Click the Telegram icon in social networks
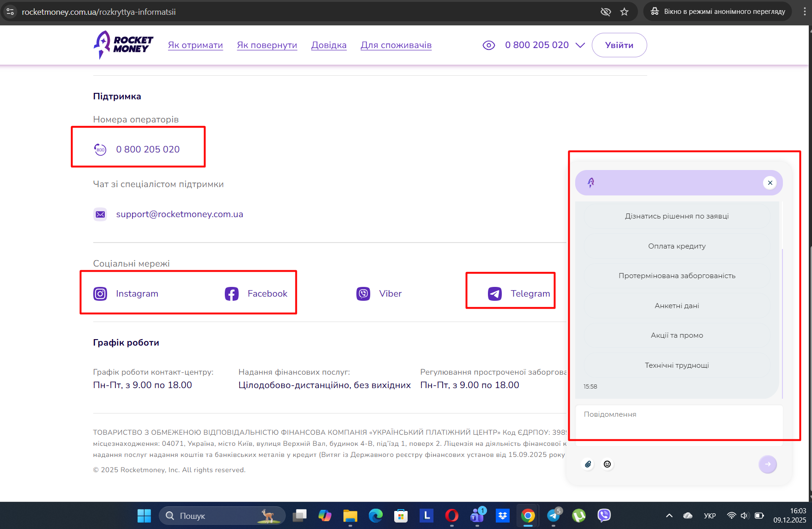812x529 pixels. [495, 294]
